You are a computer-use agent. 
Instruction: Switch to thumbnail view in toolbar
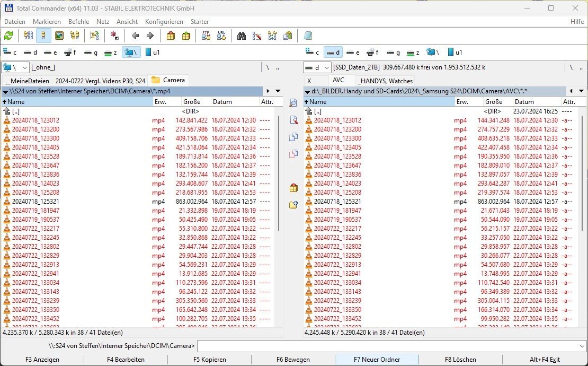tap(59, 36)
